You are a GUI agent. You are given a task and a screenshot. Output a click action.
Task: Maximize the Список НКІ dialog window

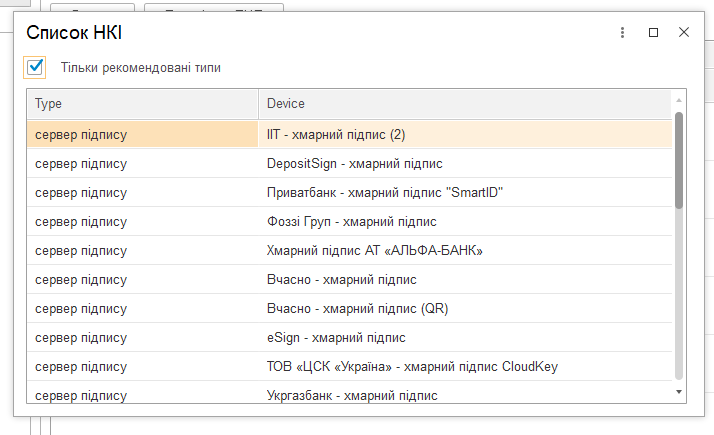coord(653,32)
